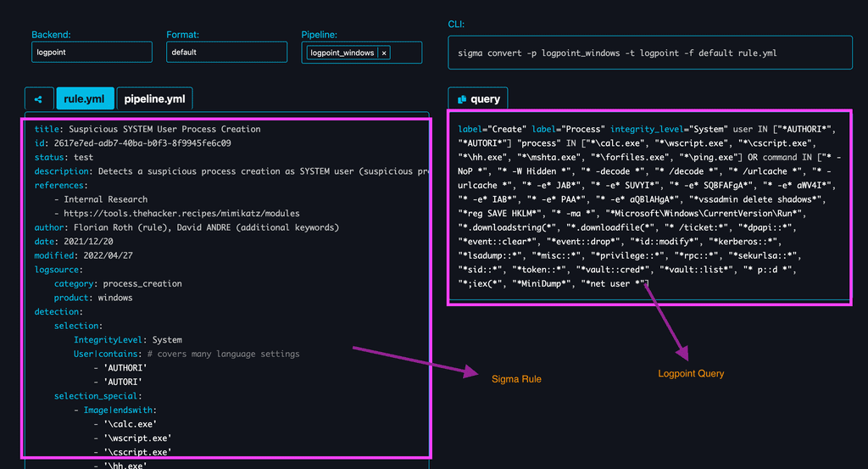Select the '\calc.exe' entry in the rule
Screen dimensions: 868x469
(x=130, y=424)
